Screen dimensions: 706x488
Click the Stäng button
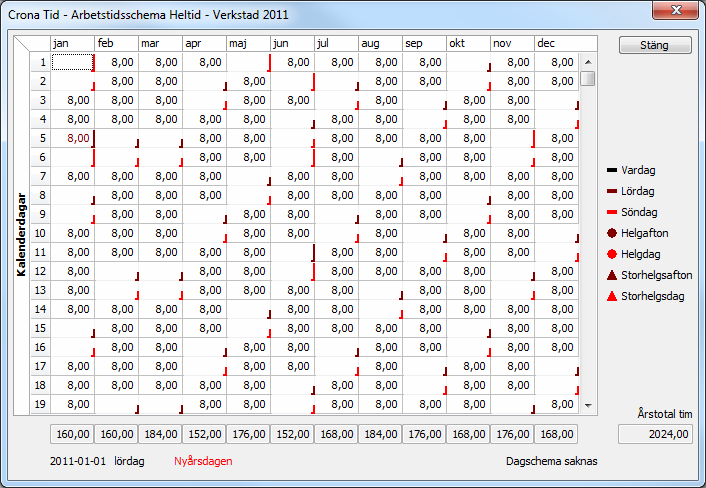click(x=655, y=45)
